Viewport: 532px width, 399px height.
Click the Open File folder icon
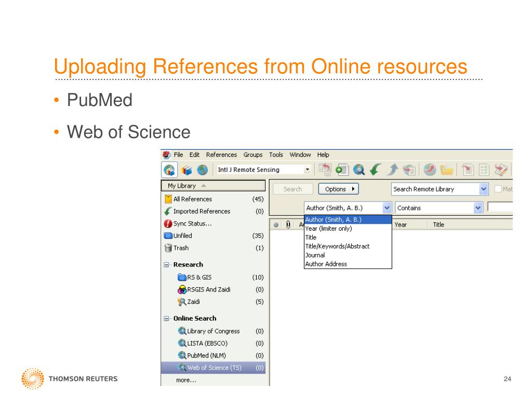tap(447, 170)
